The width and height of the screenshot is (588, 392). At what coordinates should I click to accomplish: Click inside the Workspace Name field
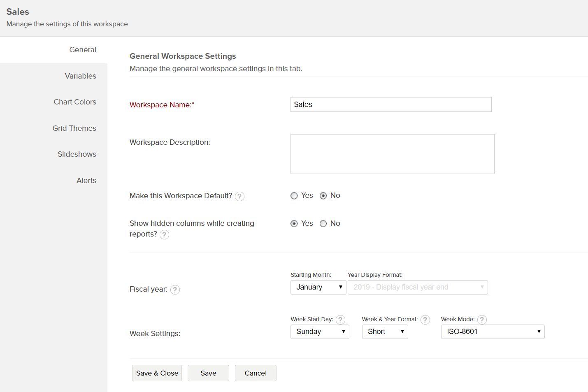390,104
